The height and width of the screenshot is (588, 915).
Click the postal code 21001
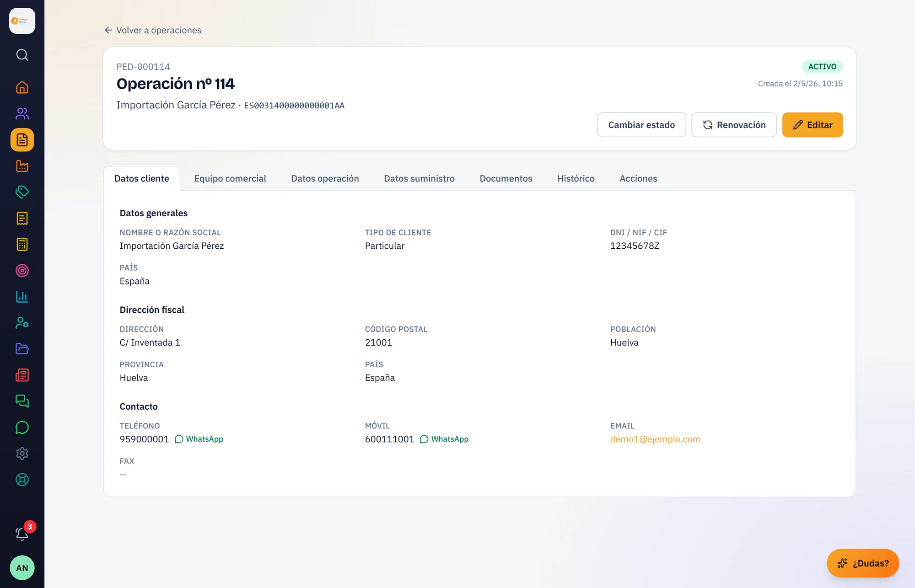click(379, 342)
